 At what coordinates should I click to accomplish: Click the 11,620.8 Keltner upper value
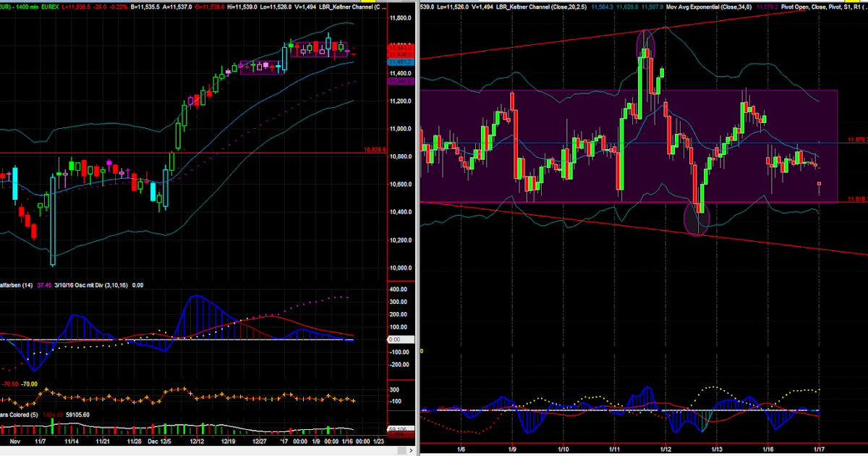coord(629,7)
